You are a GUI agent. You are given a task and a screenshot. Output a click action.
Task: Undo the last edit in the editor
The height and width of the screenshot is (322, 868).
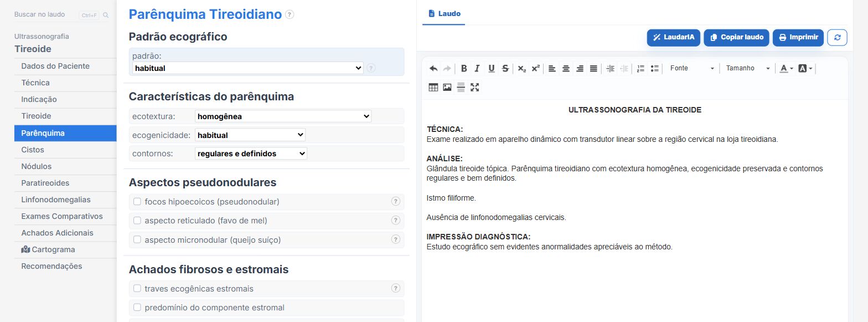[433, 68]
